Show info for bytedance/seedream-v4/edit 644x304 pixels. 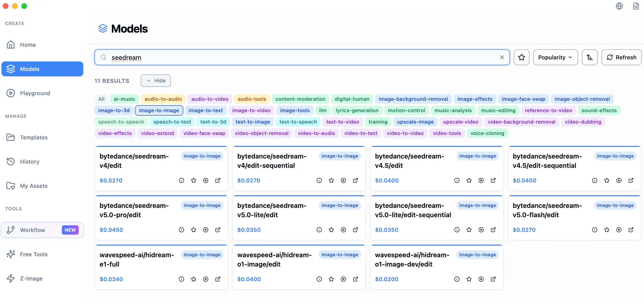181,180
